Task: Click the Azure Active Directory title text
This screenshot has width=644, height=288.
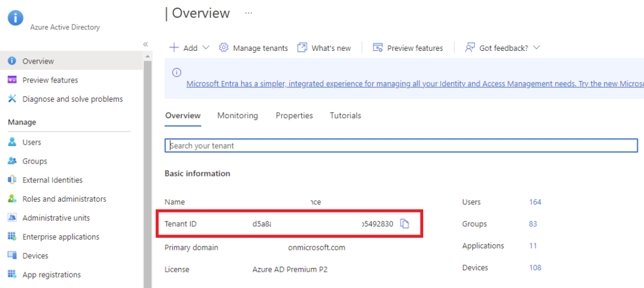Action: tap(65, 28)
